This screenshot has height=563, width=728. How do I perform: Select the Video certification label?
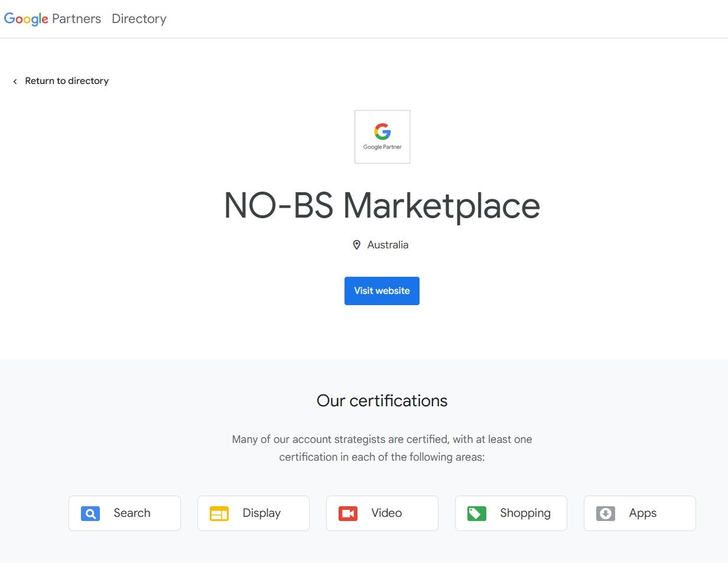click(386, 513)
